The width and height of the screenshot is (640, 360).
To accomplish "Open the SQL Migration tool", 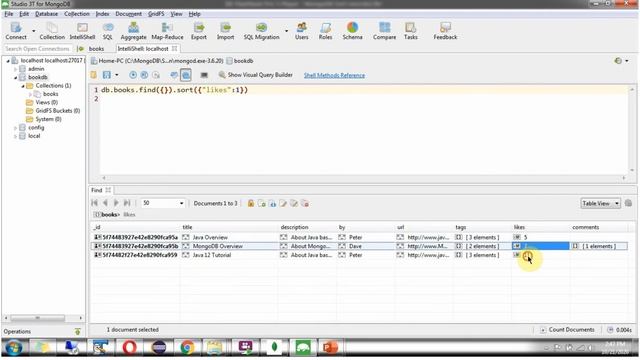I will point(261,31).
